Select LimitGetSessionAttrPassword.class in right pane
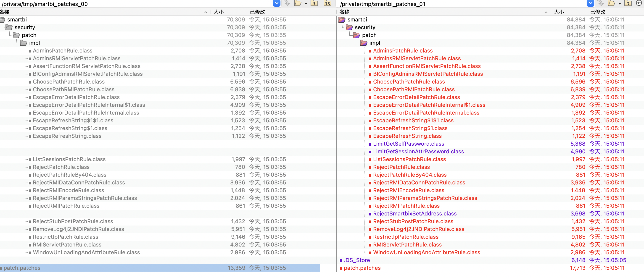The width and height of the screenshot is (644, 278). click(418, 152)
